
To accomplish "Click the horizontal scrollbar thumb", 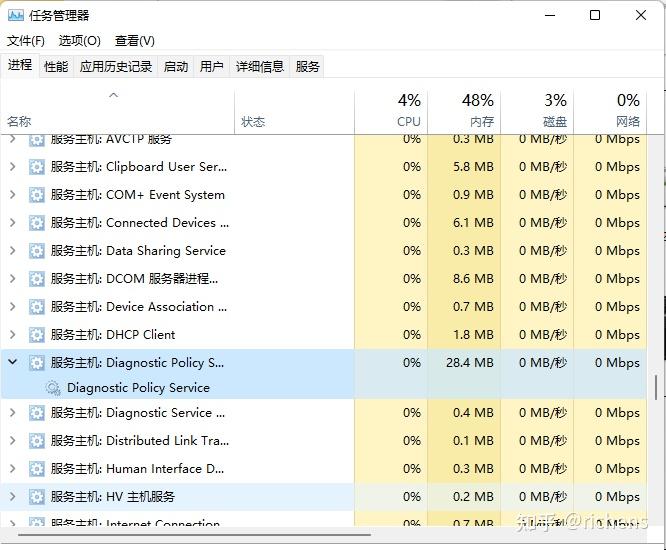I will [194, 535].
